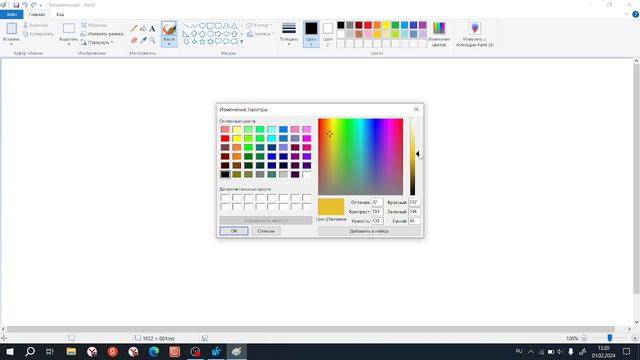
Task: Click the Brushes tool icon
Action: [169, 29]
